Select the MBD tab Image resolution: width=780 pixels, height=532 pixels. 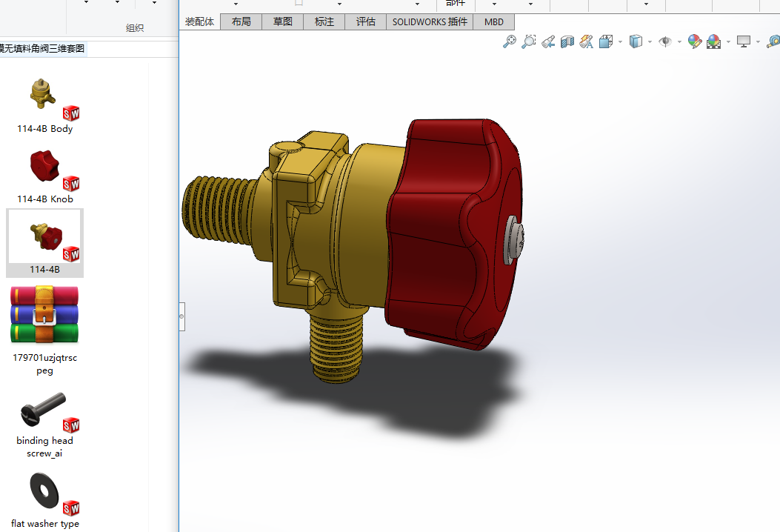click(x=494, y=21)
